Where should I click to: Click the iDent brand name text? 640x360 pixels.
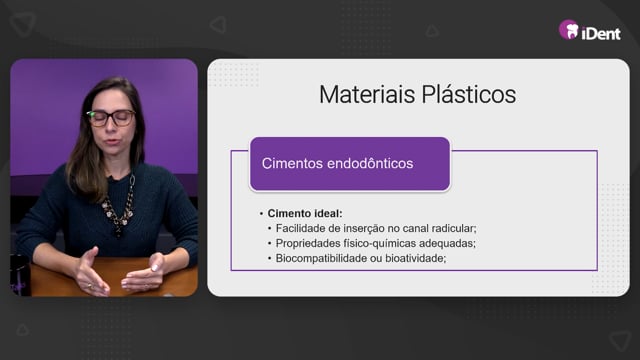click(601, 33)
